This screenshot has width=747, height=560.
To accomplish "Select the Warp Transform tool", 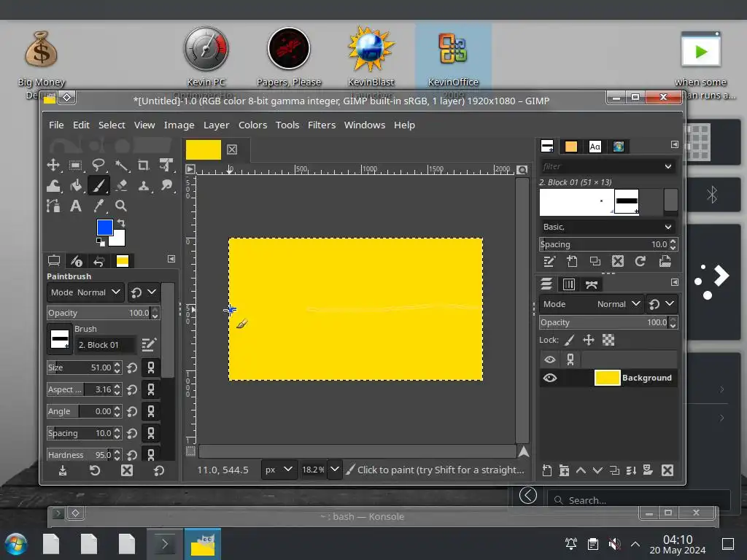I will pos(53,186).
